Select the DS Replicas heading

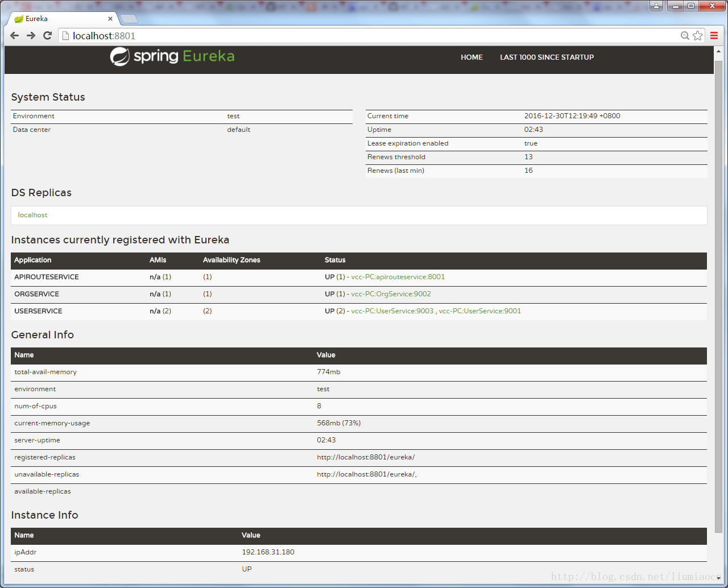(x=41, y=193)
